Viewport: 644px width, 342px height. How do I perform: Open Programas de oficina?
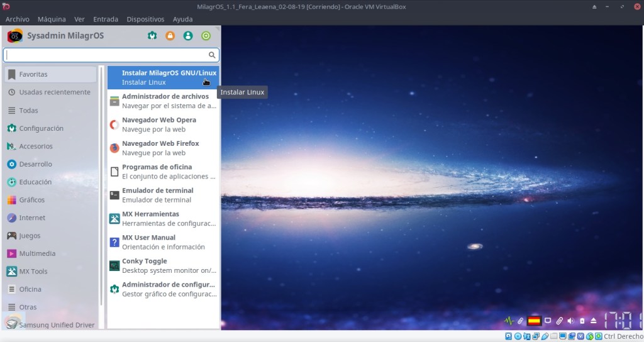click(x=164, y=172)
